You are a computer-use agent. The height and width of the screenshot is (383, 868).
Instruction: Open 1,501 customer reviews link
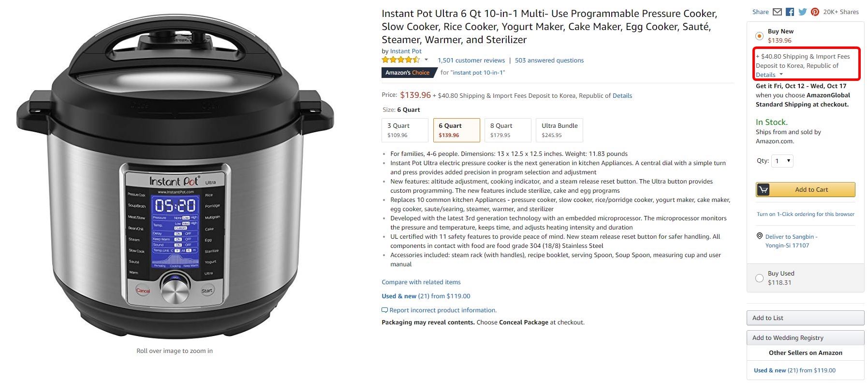pyautogui.click(x=471, y=61)
